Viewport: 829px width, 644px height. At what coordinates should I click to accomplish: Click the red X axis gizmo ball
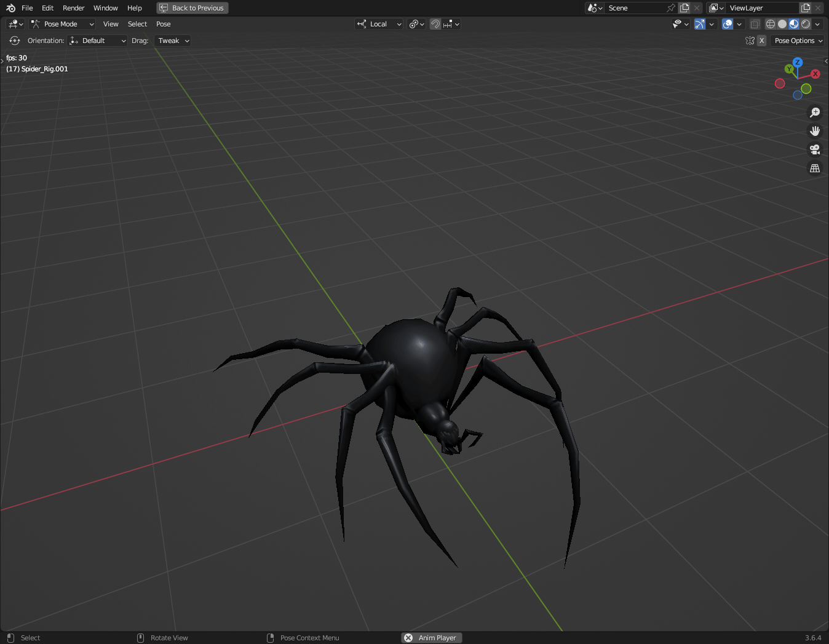coord(815,74)
